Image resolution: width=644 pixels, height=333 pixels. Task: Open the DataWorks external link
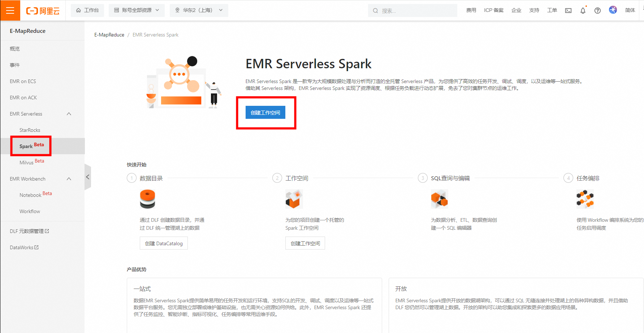[x=24, y=247]
